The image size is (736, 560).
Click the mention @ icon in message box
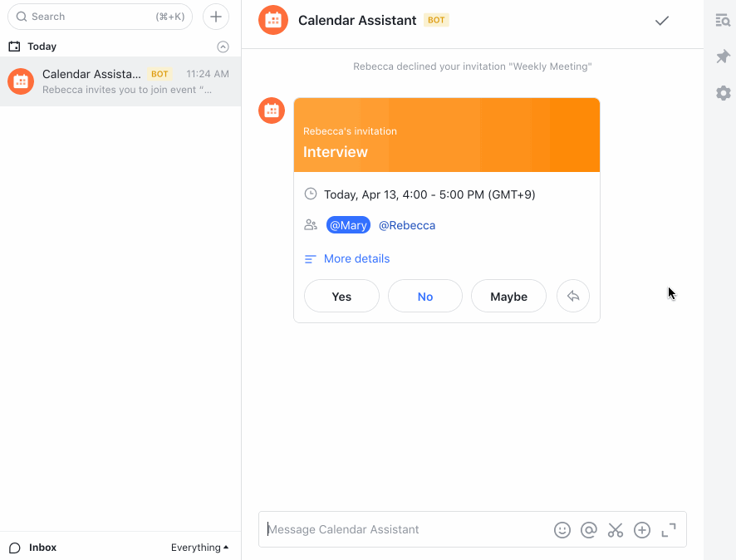point(589,530)
